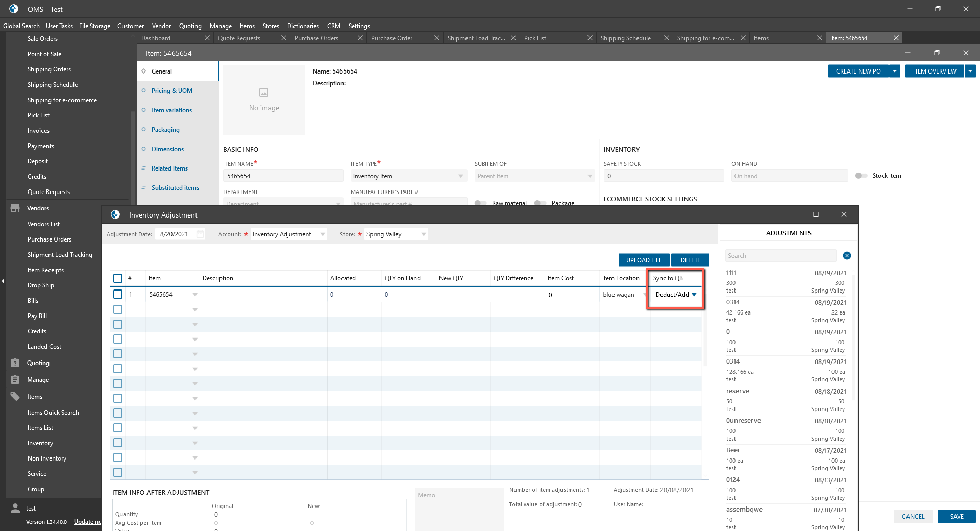
Task: Click the Manage section icon in sidebar
Action: pos(15,380)
